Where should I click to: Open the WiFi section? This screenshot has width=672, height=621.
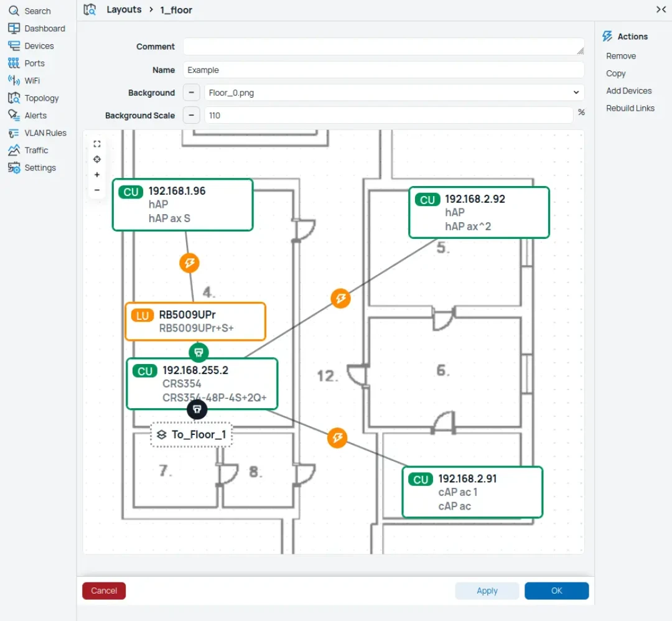point(24,80)
